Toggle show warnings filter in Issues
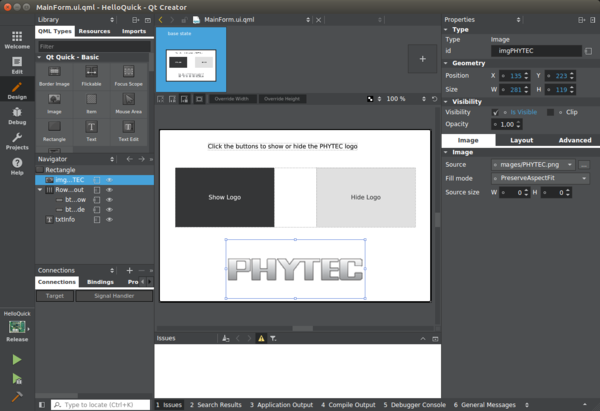This screenshot has height=411, width=600. point(261,338)
